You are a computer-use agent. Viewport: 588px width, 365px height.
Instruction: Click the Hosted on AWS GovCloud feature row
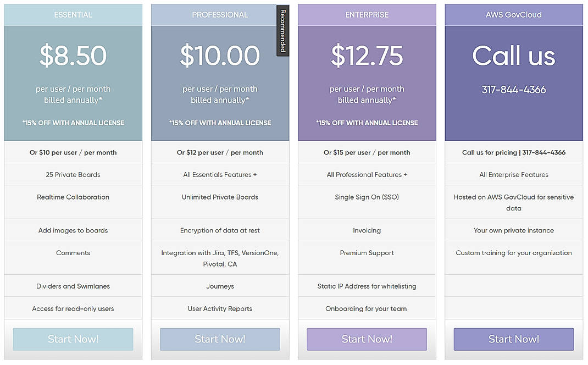click(513, 202)
